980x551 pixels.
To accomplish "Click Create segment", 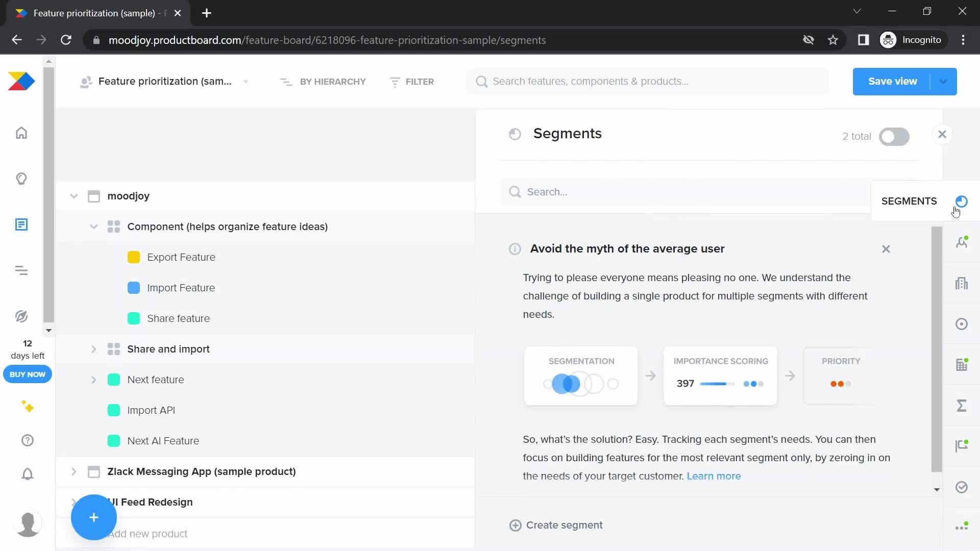I will coord(556,525).
